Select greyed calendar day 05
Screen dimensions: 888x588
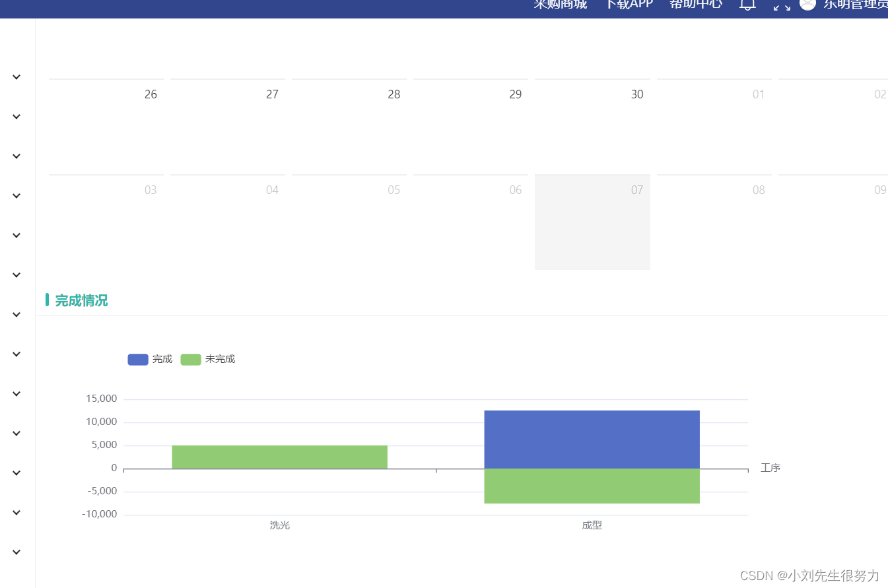pos(349,222)
